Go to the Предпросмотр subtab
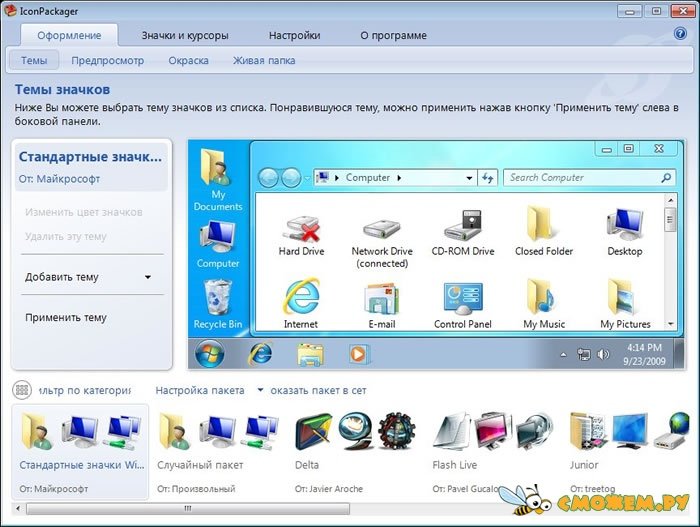 (x=107, y=60)
